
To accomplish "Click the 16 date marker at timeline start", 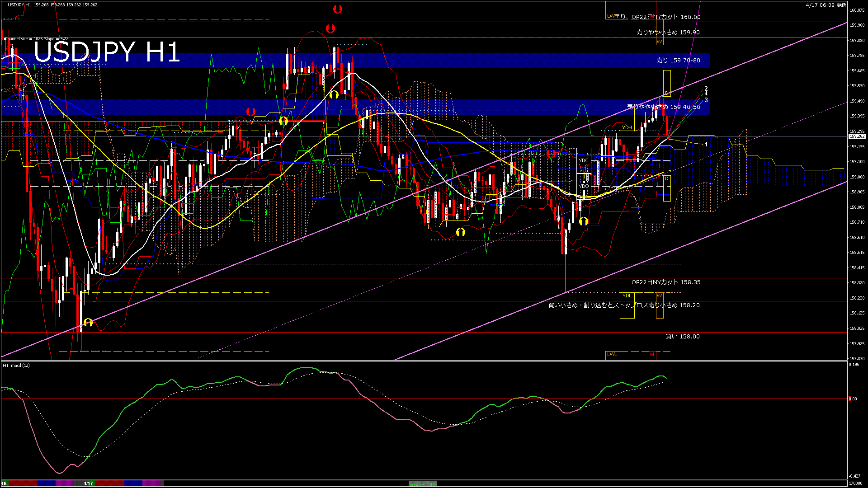I will click(x=4, y=483).
